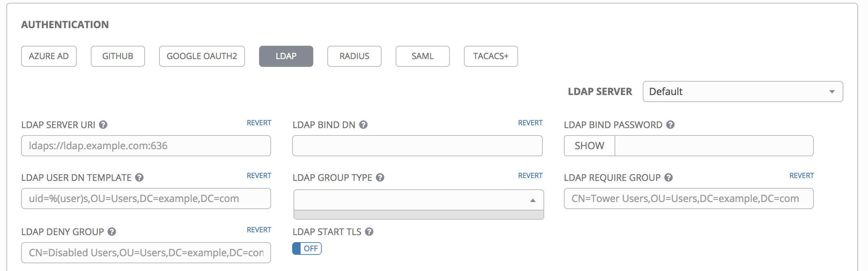Open help for LDAP USER DN TEMPLATE
The image size is (868, 271).
coord(139,177)
